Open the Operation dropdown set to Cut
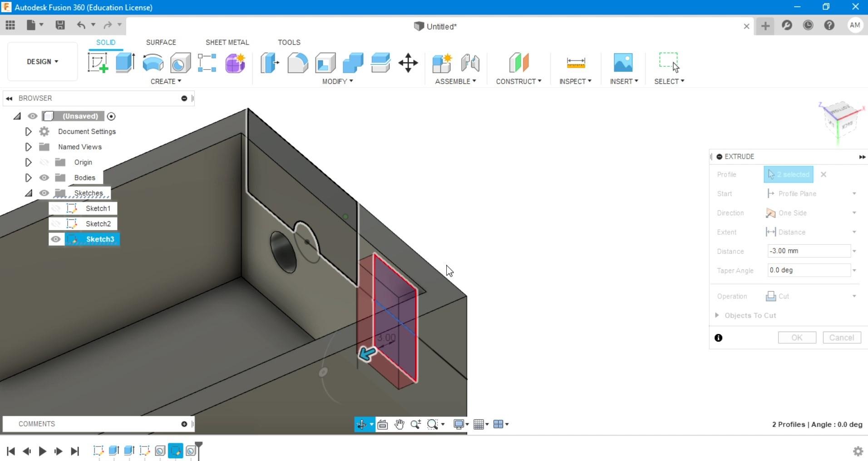The height and width of the screenshot is (461, 868). pos(812,296)
